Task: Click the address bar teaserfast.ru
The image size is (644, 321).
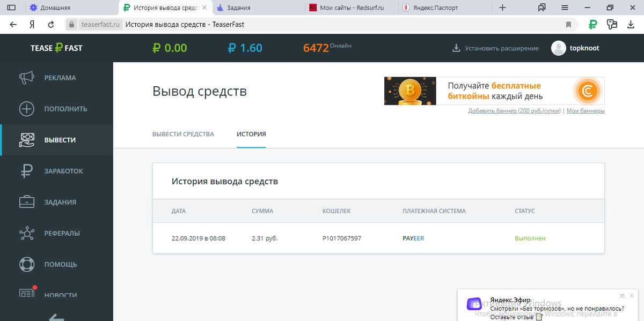Action: click(100, 25)
